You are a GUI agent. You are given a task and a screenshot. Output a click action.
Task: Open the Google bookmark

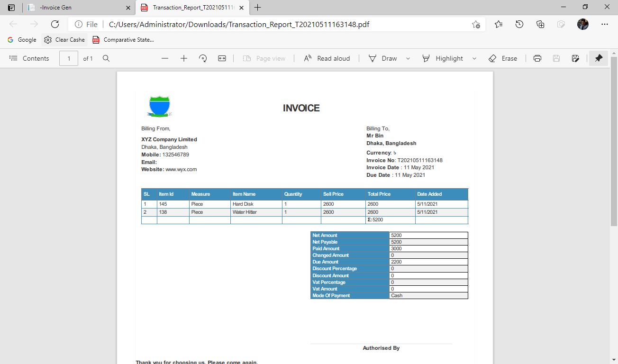click(x=22, y=40)
